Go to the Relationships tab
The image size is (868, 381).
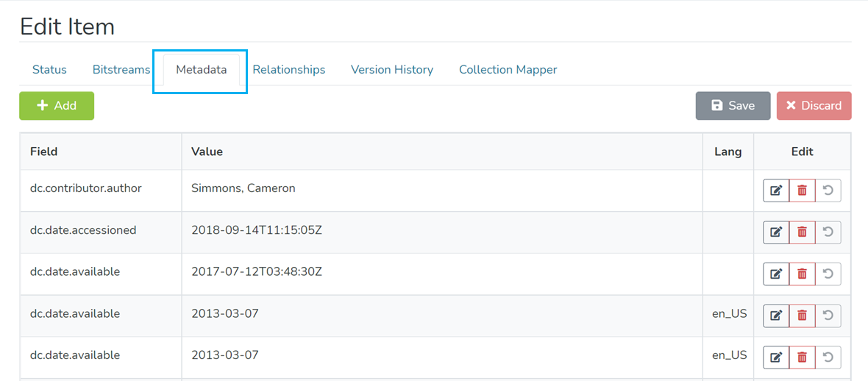click(289, 70)
